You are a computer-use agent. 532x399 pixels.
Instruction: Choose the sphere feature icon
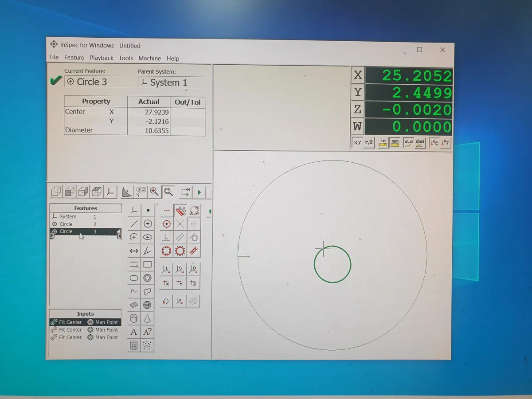click(x=148, y=305)
